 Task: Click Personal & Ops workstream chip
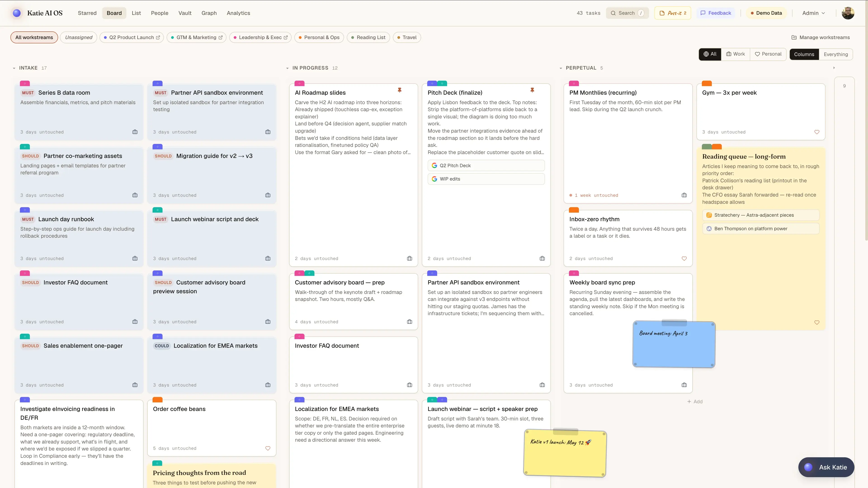tap(319, 37)
